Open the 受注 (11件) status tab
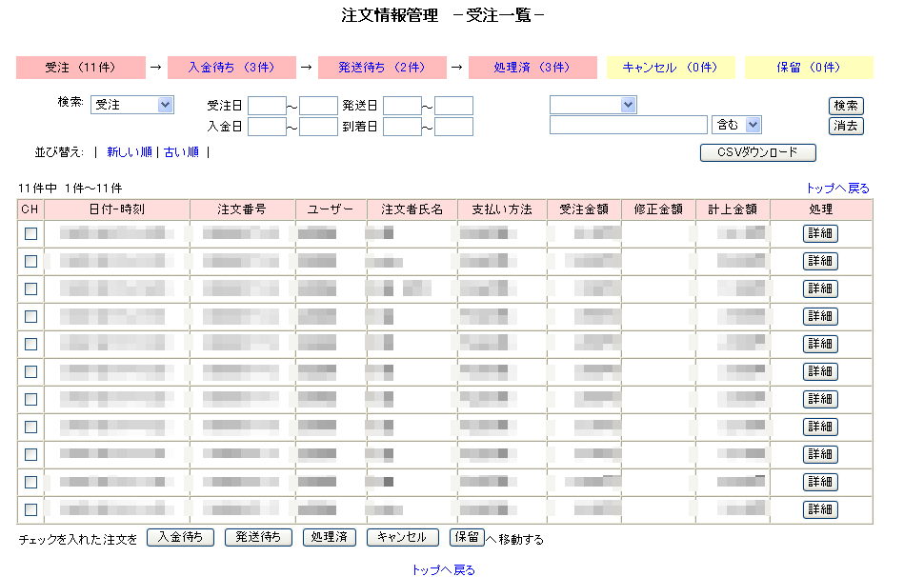This screenshot has width=924, height=577. pyautogui.click(x=80, y=68)
